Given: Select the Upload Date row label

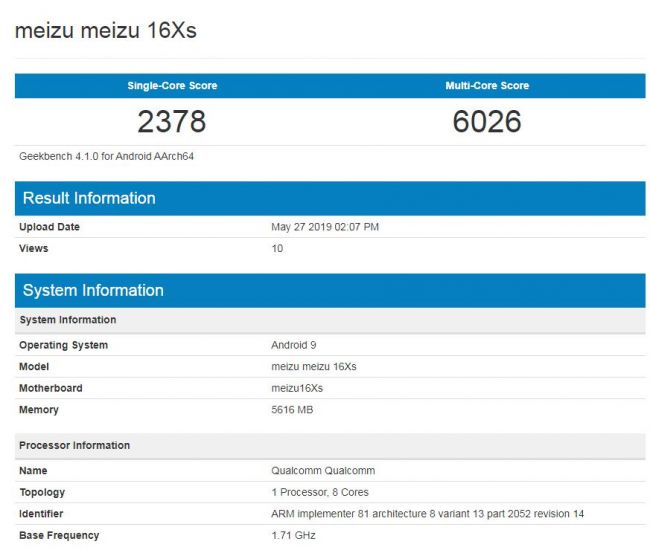Looking at the screenshot, I should (49, 227).
